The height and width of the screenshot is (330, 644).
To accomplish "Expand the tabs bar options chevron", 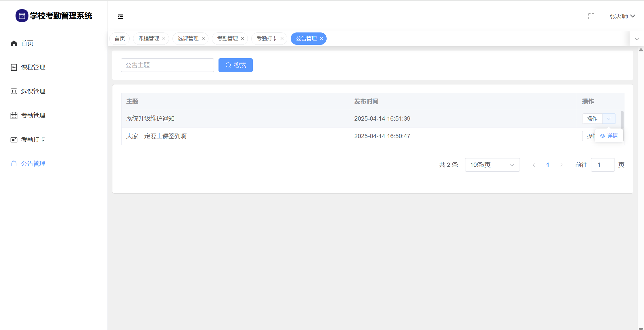I will tap(637, 38).
